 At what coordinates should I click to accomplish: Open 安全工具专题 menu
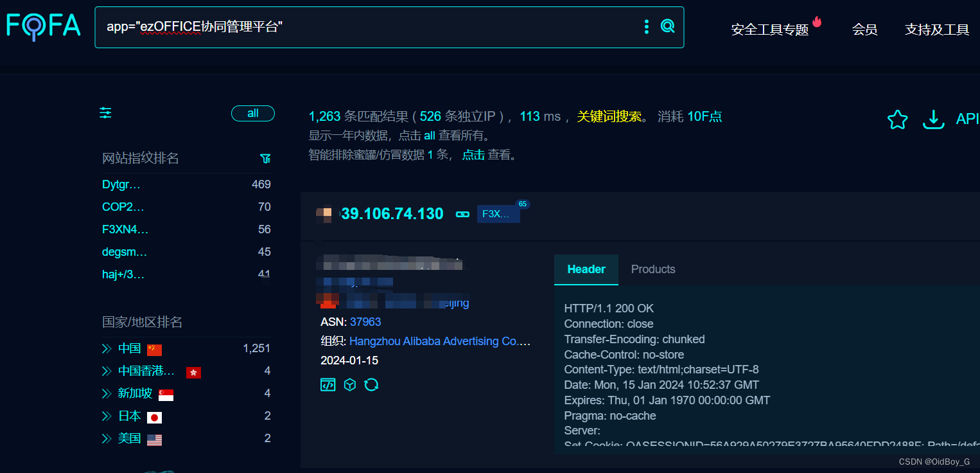(x=769, y=30)
